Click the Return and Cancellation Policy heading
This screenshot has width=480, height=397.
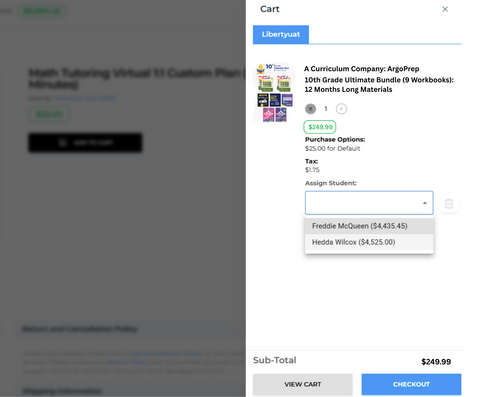tap(80, 329)
